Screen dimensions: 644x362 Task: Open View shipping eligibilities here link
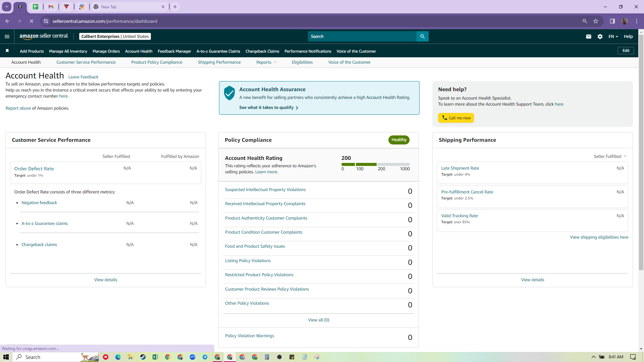click(599, 237)
